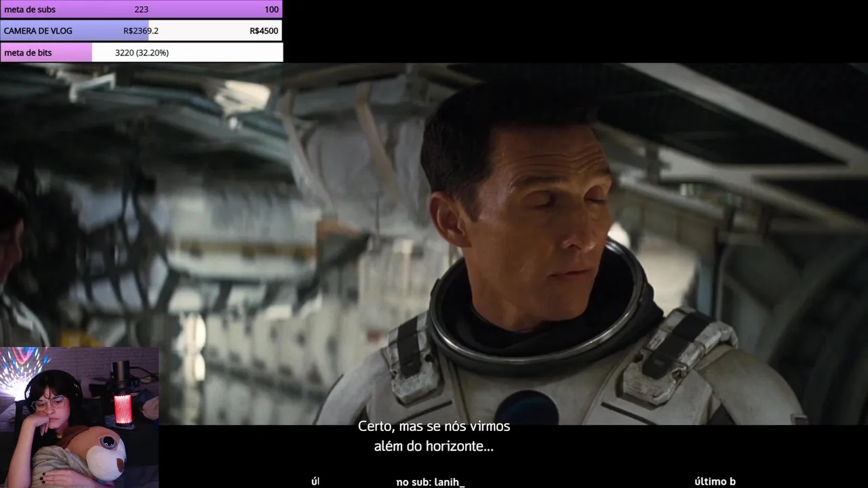Select the webcam overlay of the streamer
The width and height of the screenshot is (868, 488).
(79, 418)
